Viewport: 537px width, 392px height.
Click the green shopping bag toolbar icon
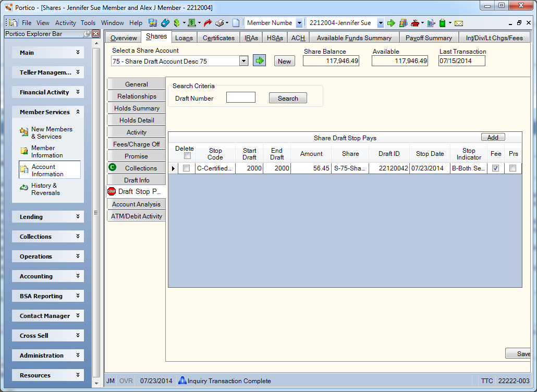point(443,23)
